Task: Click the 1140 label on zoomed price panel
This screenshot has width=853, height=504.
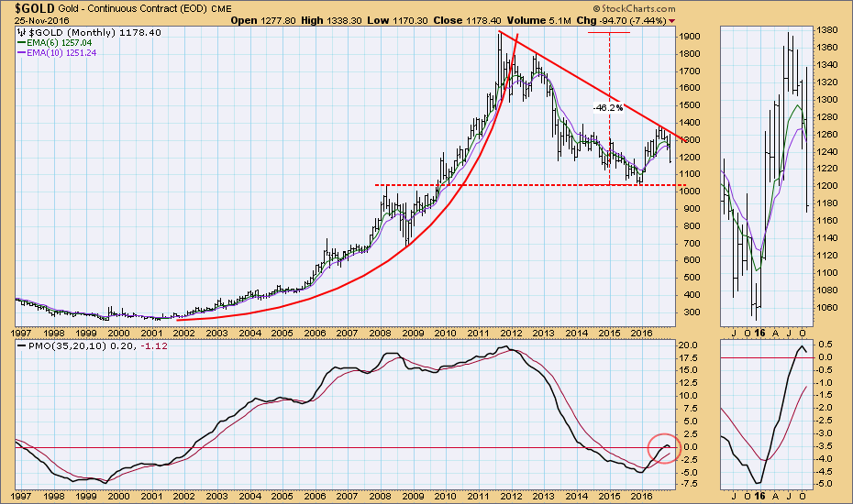Action: [x=827, y=238]
